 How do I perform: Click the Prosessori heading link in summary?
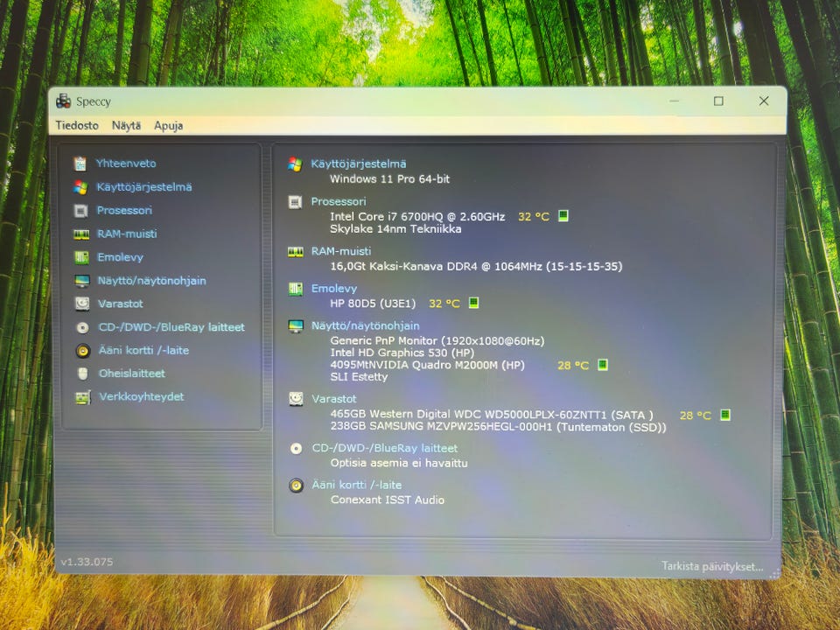coord(339,201)
